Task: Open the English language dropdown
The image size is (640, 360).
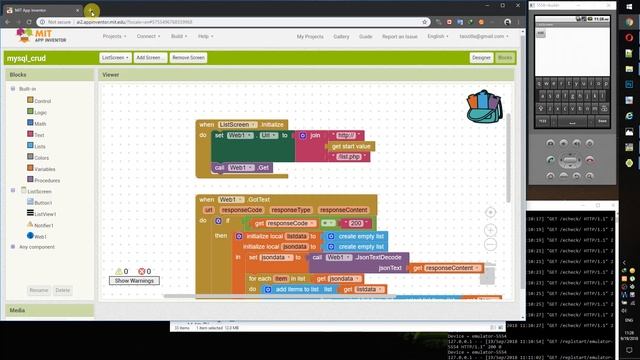Action: (438, 36)
